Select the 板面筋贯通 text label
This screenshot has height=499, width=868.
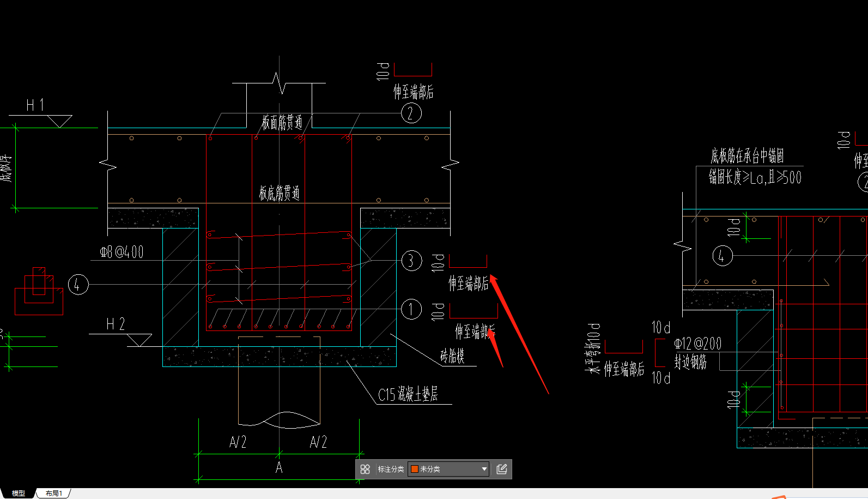click(x=282, y=122)
